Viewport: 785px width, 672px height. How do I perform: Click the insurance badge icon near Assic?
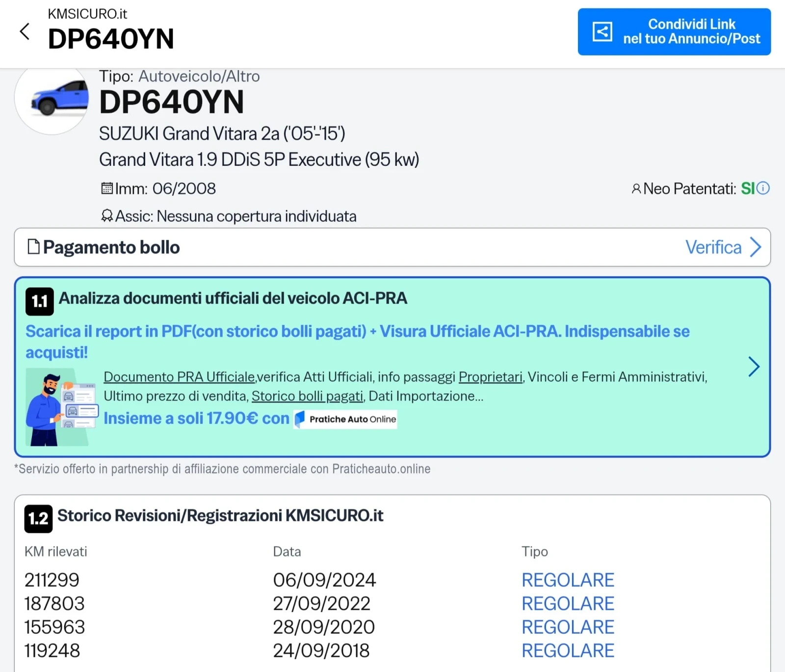click(106, 216)
